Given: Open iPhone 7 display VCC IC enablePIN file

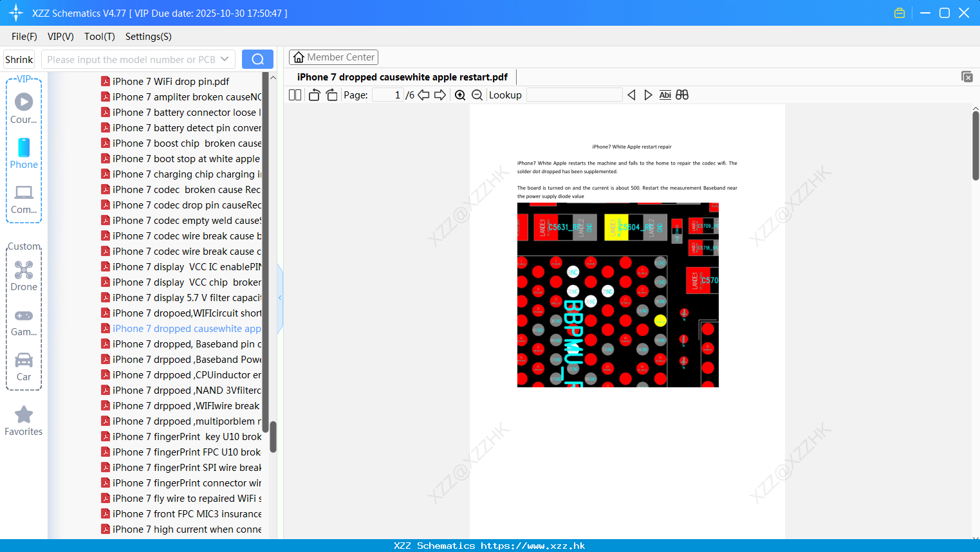Looking at the screenshot, I should point(181,267).
